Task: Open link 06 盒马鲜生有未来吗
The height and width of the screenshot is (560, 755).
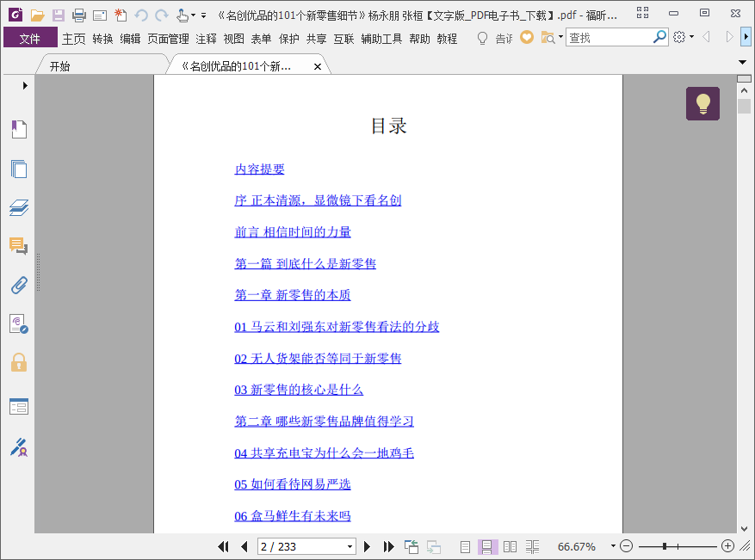Action: click(x=293, y=516)
